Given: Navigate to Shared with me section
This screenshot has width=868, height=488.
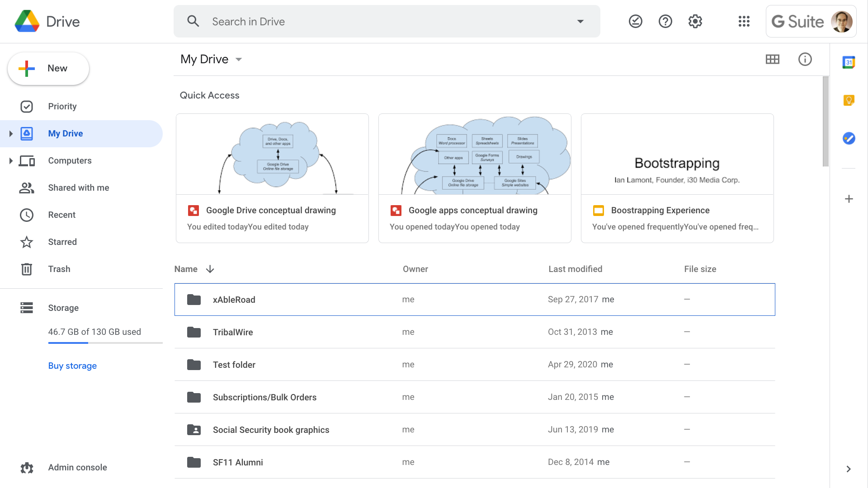Looking at the screenshot, I should click(x=78, y=187).
